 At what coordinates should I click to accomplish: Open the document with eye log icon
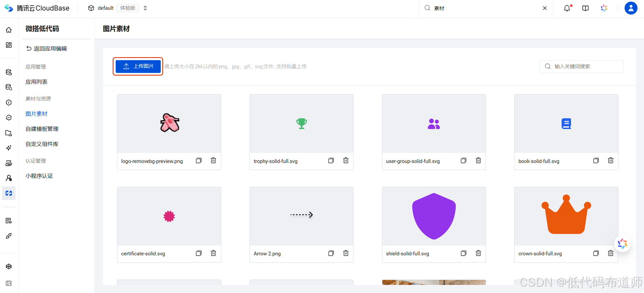[x=9, y=221]
